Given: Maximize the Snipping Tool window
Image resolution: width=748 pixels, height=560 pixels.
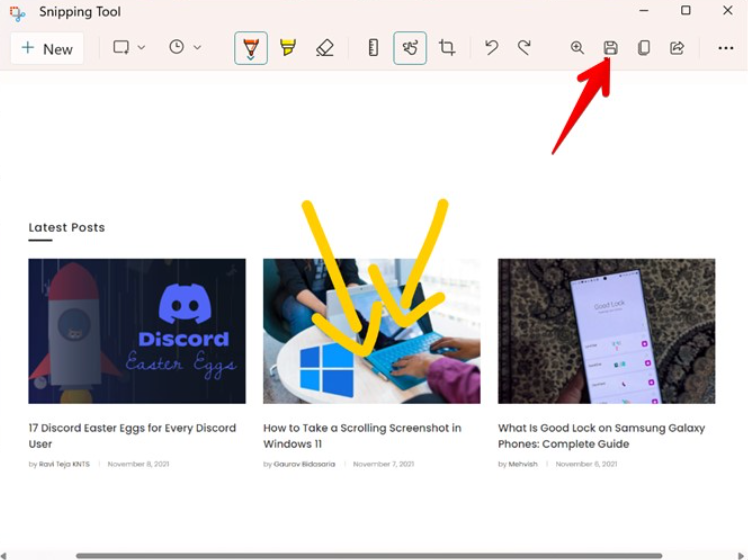Looking at the screenshot, I should coord(686,10).
